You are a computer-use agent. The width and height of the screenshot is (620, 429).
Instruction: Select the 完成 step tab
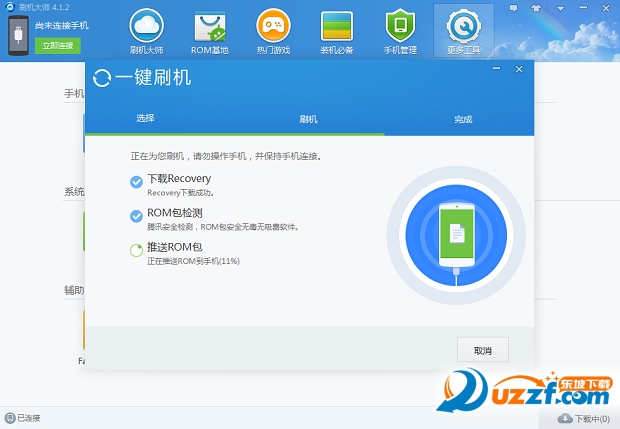463,119
